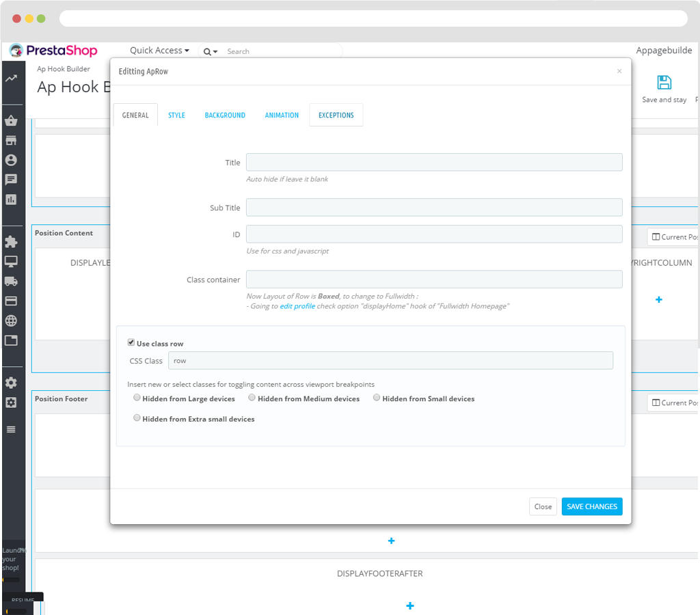Select Hidden from Extra small devices option
Viewport: 700px width, 615px height.
(137, 418)
